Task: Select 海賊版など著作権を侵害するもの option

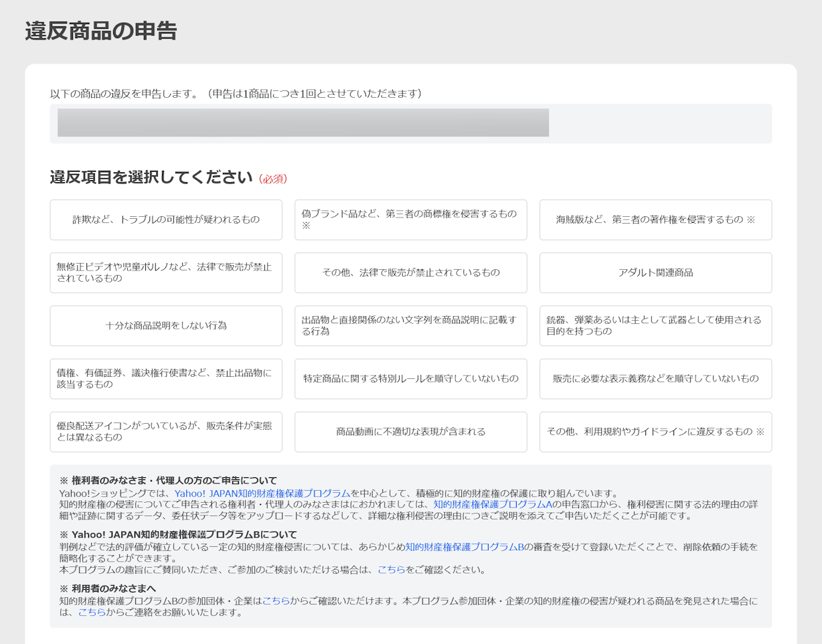Action: point(655,220)
